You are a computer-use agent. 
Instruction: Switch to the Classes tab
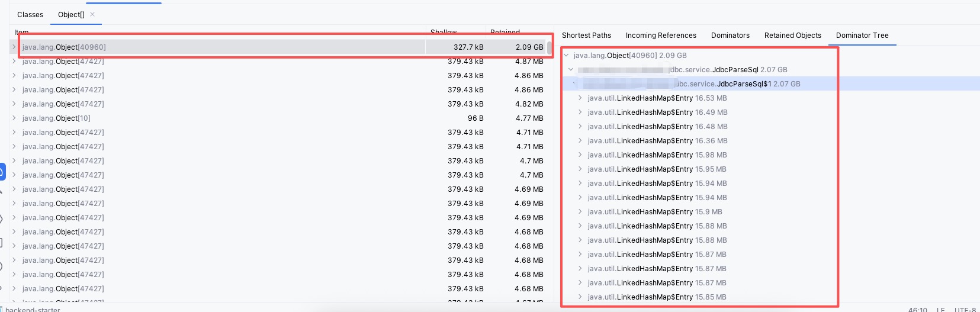pos(30,14)
